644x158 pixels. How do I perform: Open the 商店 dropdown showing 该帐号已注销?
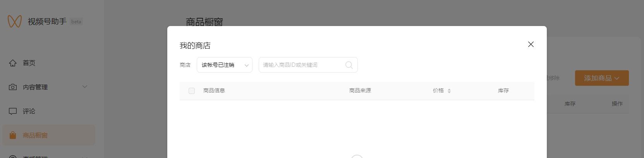click(225, 65)
